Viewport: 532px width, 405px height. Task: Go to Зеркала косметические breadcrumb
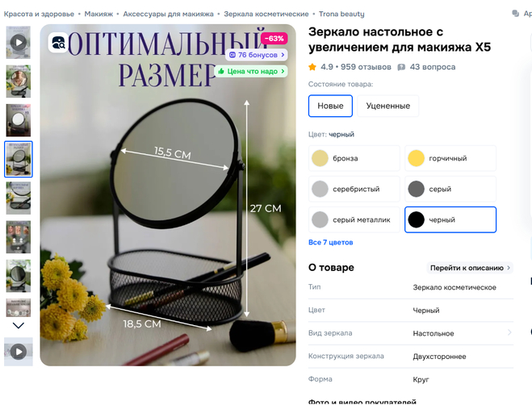[x=266, y=14]
